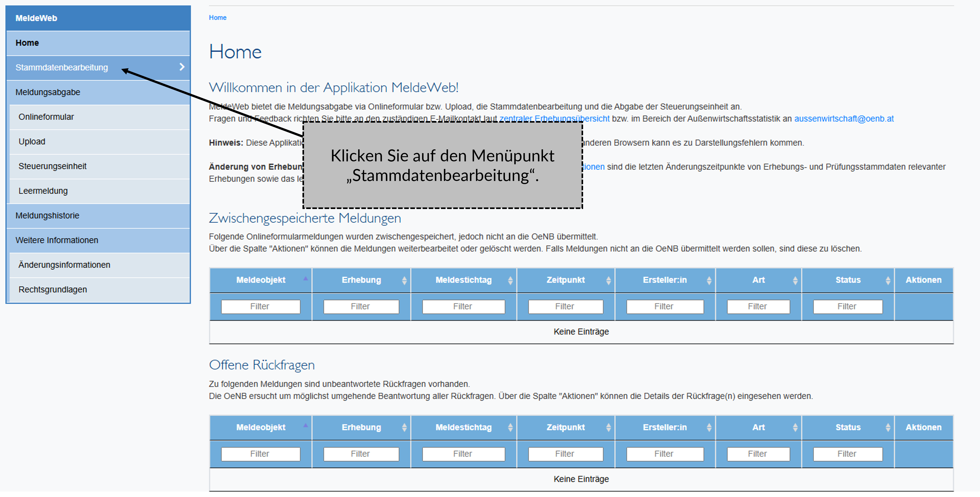
Task: Sort the Erhebung column under Offene Rückfragen
Action: [x=404, y=427]
